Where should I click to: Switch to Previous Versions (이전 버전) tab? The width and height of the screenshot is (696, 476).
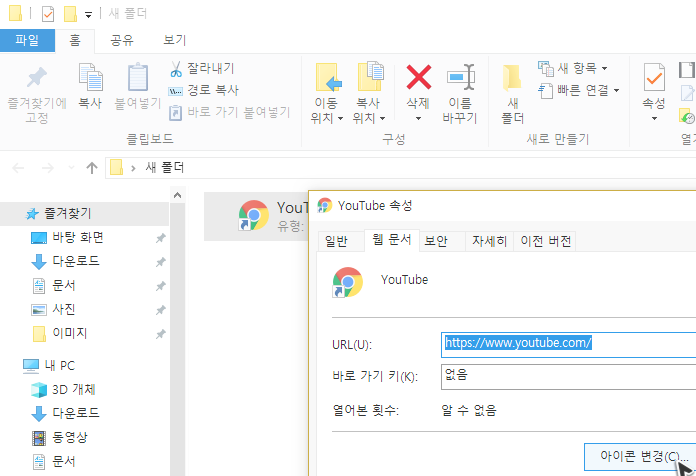point(545,241)
